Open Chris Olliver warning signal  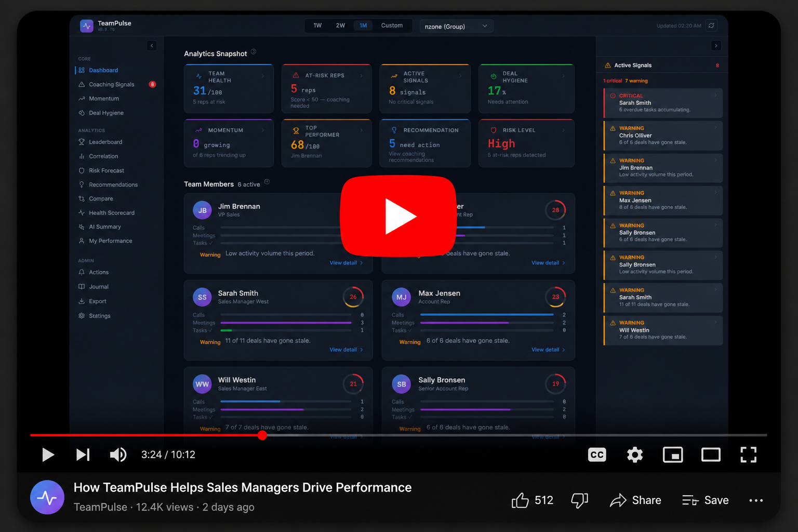(663, 135)
